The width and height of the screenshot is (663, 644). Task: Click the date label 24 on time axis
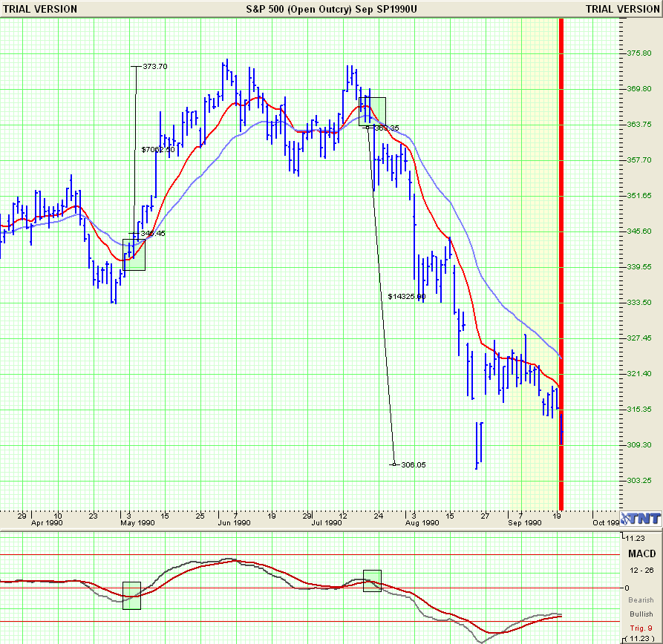coord(379,516)
